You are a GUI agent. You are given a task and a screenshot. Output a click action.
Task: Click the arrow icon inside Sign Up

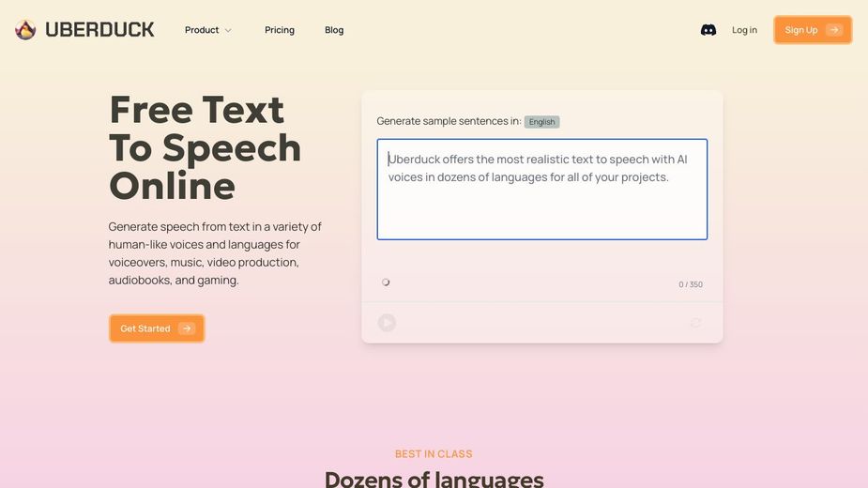tap(834, 30)
